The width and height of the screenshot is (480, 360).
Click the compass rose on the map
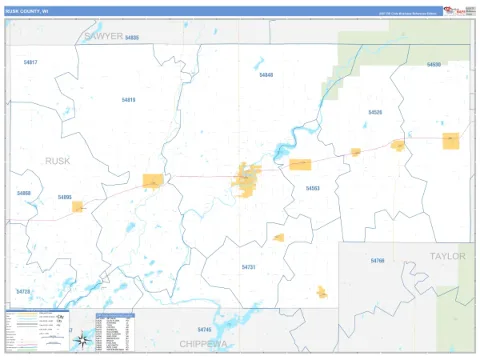pyautogui.click(x=82, y=341)
